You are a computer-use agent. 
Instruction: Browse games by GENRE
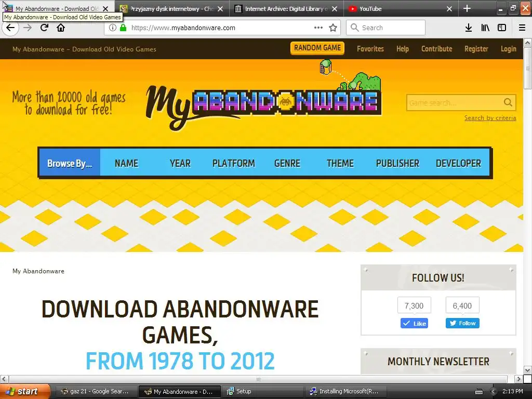pos(287,163)
